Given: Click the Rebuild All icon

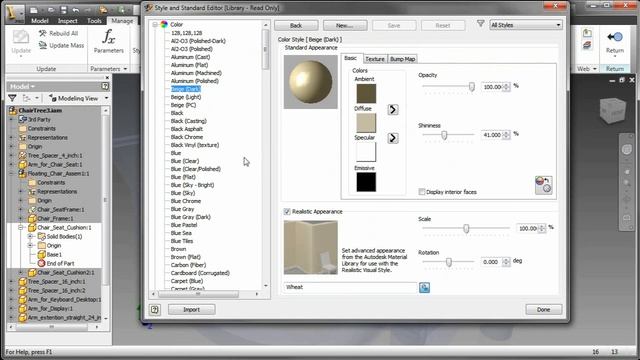Looking at the screenshot, I should click(x=42, y=33).
